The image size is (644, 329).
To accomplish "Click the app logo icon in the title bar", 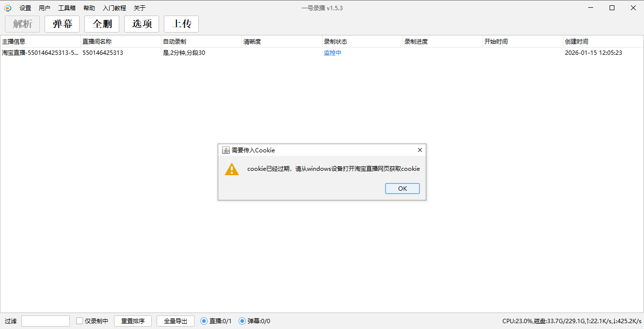I will point(7,8).
